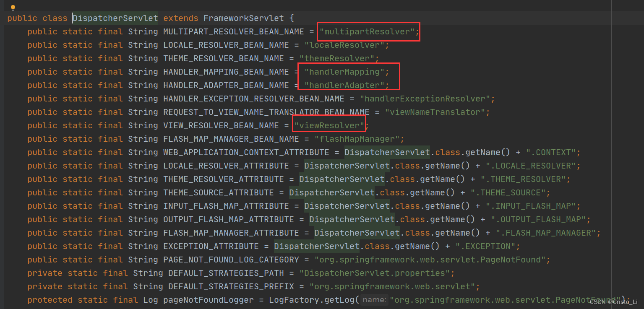
Task: Click the ".THEME_SOURCE" string literal
Action: coord(508,192)
